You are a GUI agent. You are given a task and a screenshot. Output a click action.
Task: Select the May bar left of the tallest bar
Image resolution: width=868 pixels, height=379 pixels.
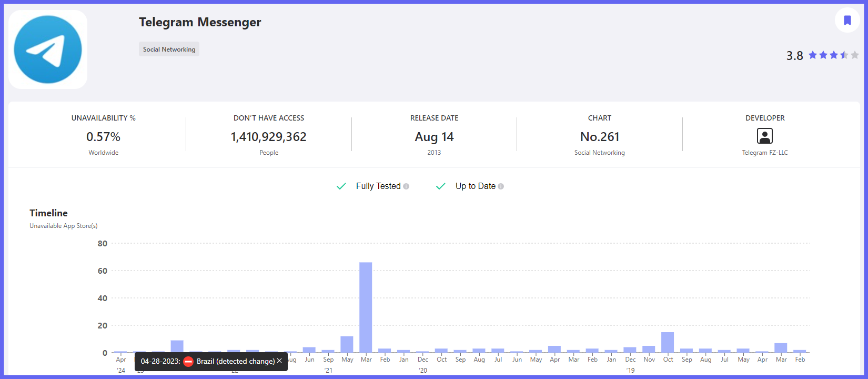pyautogui.click(x=347, y=344)
